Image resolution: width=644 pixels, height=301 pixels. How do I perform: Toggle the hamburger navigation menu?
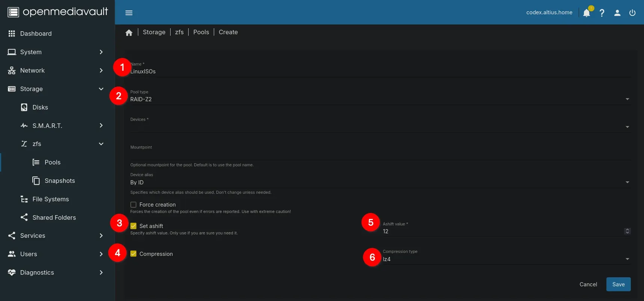(x=129, y=13)
